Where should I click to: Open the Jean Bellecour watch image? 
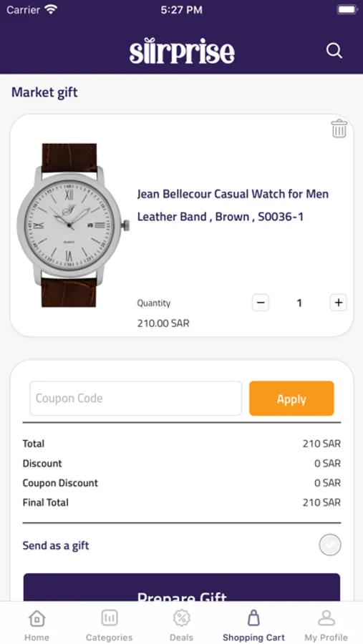point(73,225)
